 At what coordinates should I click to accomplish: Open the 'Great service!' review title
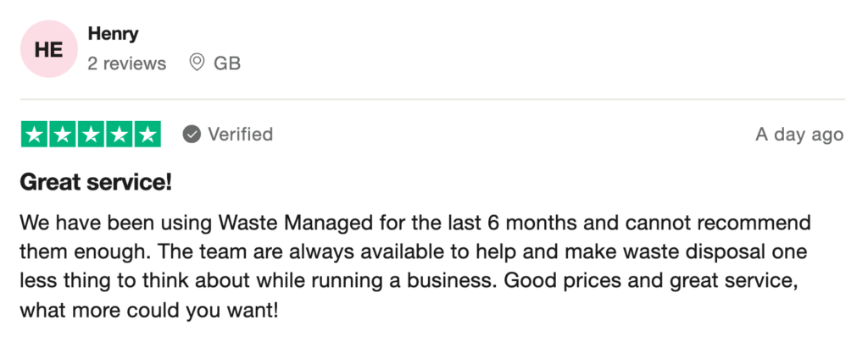pyautogui.click(x=96, y=183)
